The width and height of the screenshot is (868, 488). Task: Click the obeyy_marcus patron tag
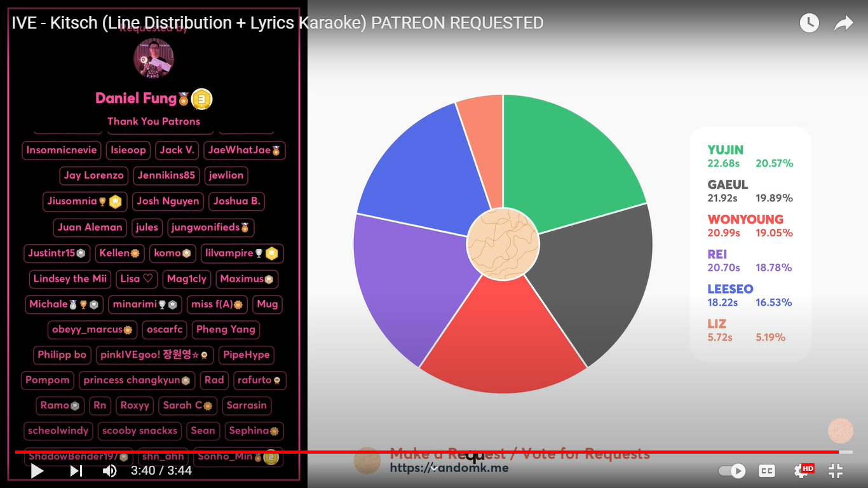[92, 330]
